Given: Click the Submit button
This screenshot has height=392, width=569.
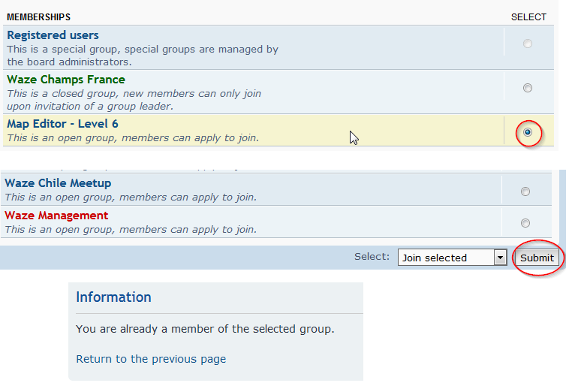Looking at the screenshot, I should [x=537, y=258].
